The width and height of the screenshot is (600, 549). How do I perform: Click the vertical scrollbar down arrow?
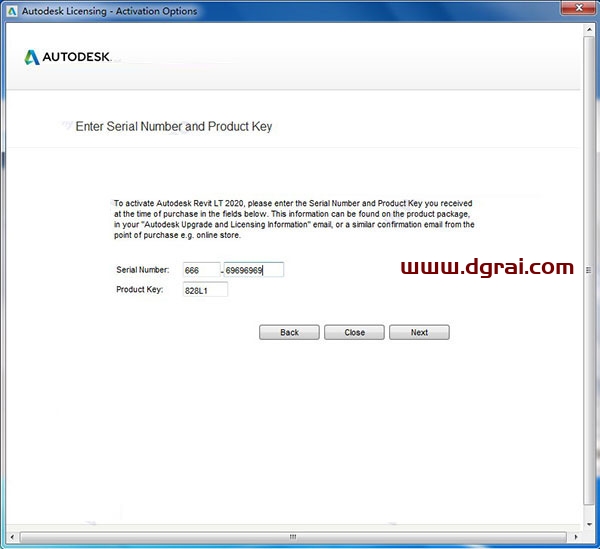pos(588,525)
